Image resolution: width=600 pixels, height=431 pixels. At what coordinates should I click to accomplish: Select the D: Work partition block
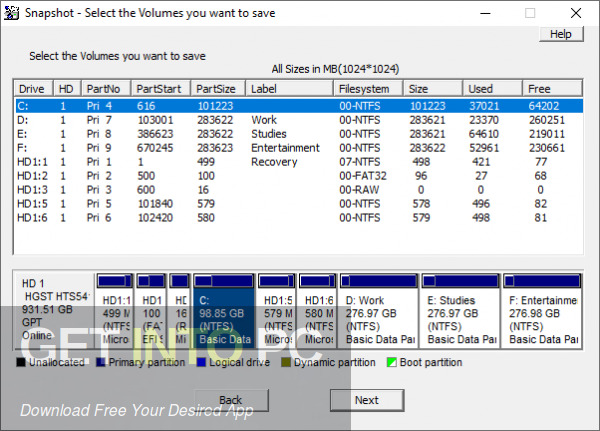[x=378, y=310]
